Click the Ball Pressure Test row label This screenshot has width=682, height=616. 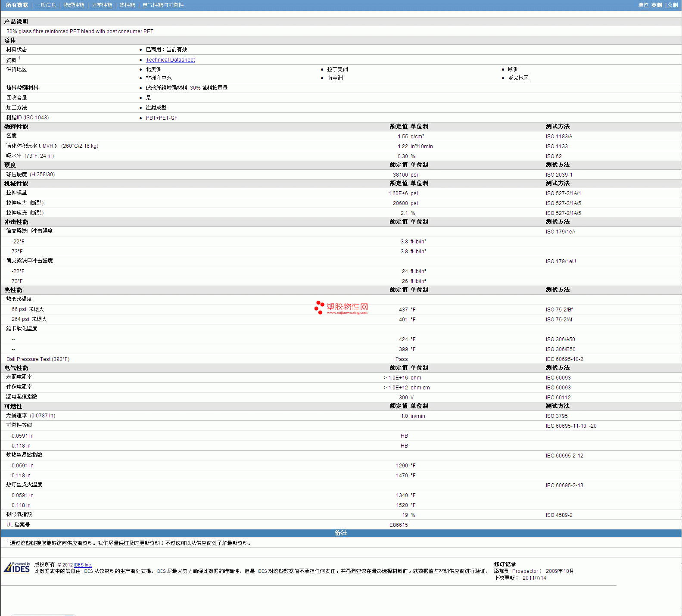pyautogui.click(x=37, y=359)
